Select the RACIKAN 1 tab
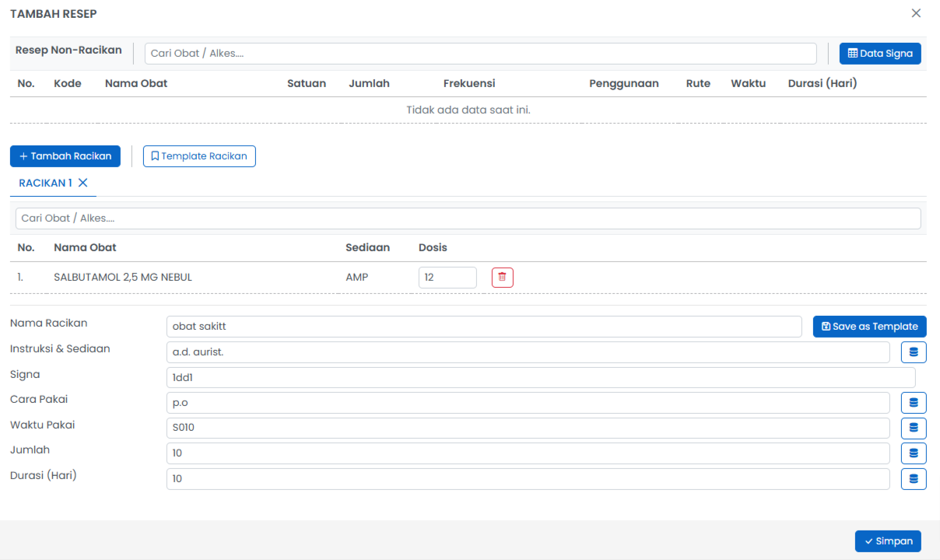 point(45,183)
